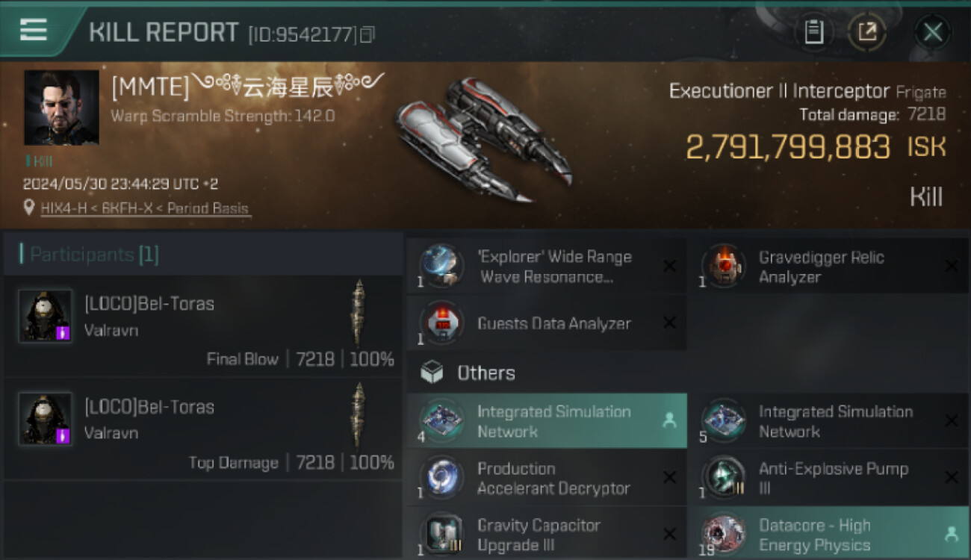Follow the HIX4-H location link
This screenshot has width=971, height=560.
click(x=146, y=208)
